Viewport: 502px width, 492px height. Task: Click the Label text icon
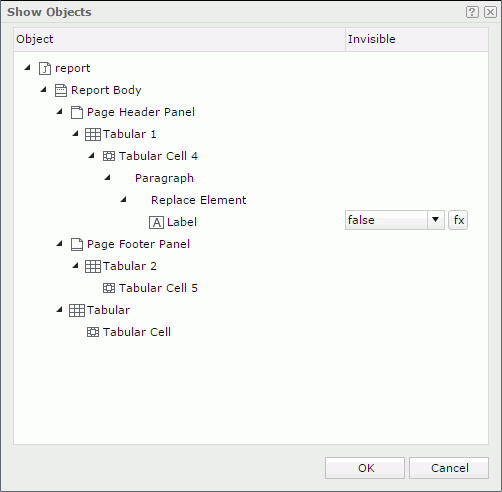click(156, 222)
